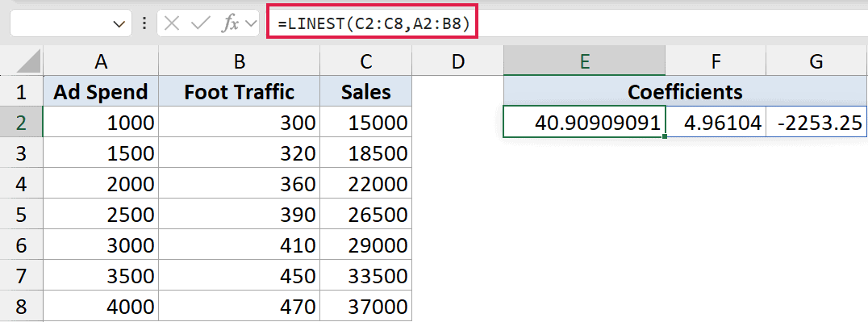Select row 2 header

click(21, 122)
